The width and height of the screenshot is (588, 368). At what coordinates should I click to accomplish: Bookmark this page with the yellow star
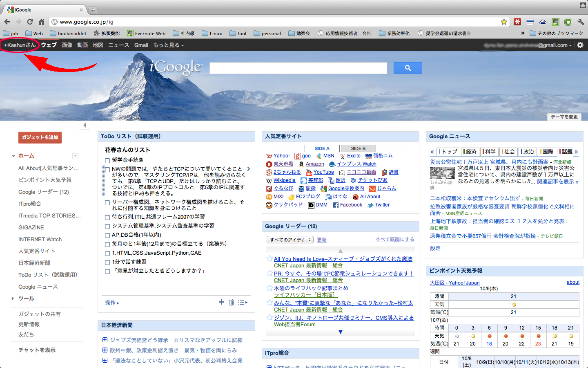[504, 22]
